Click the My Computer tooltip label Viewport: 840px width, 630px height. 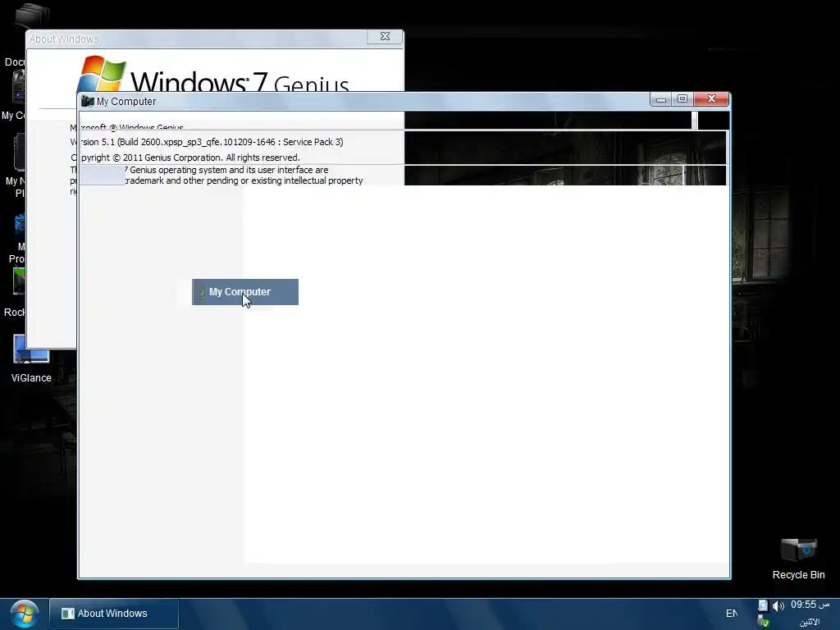[x=245, y=292]
